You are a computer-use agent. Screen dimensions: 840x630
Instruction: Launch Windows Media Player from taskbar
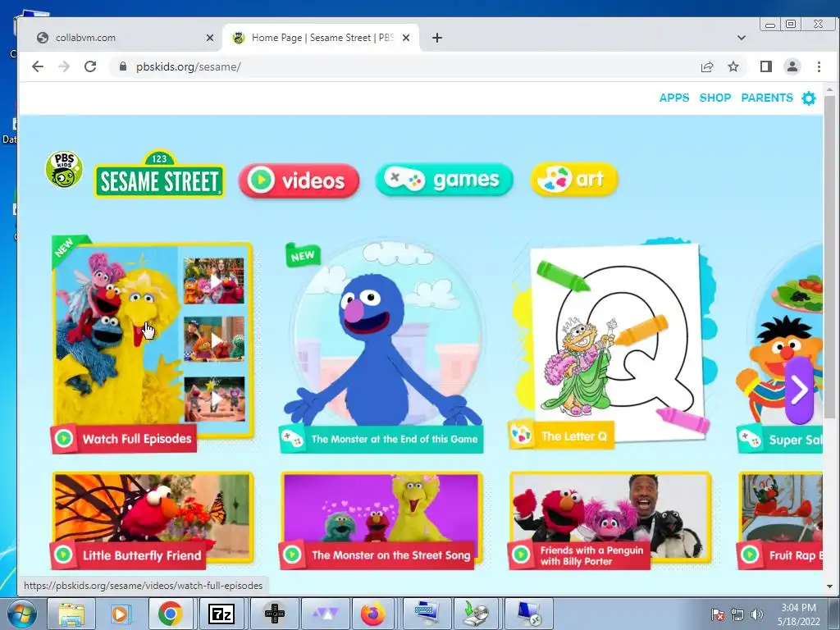pyautogui.click(x=120, y=614)
